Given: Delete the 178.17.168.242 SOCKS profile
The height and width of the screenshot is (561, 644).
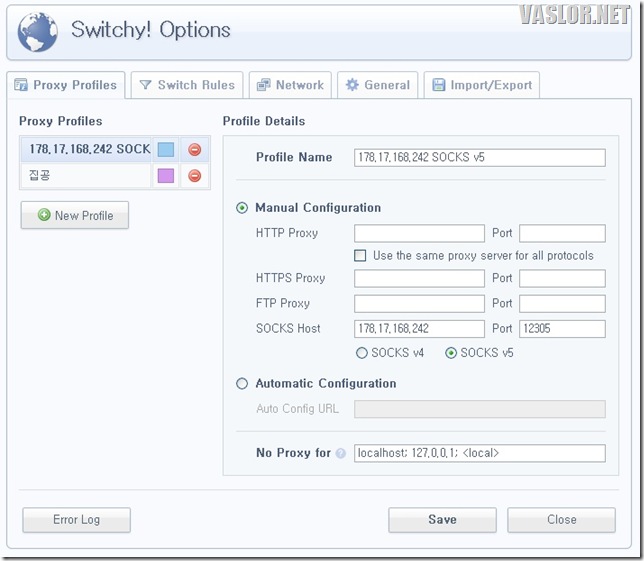Looking at the screenshot, I should pyautogui.click(x=195, y=149).
